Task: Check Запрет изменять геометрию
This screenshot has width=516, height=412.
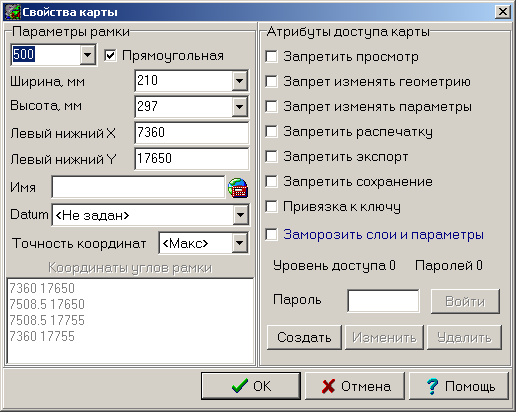Action: tap(271, 81)
